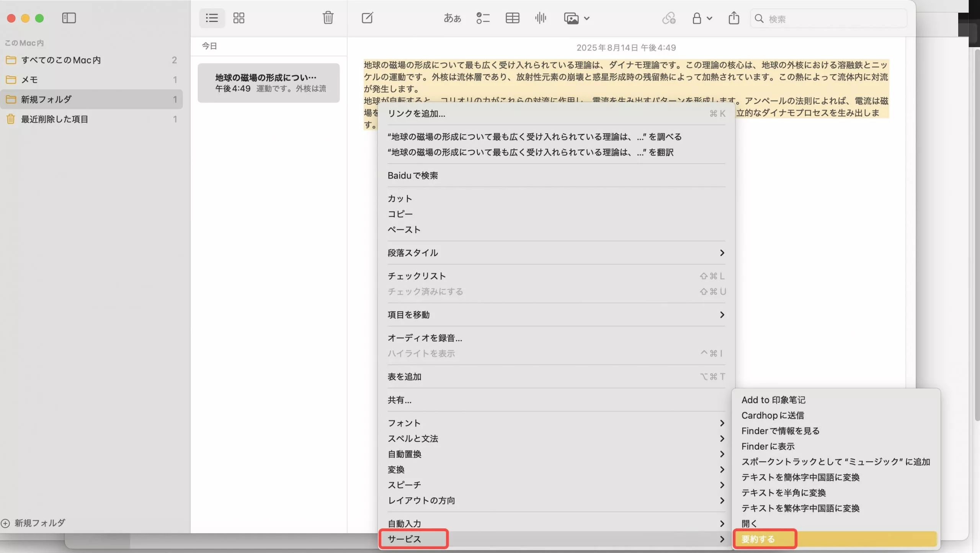Choose カット
This screenshot has height=553, width=980.
click(x=556, y=199)
